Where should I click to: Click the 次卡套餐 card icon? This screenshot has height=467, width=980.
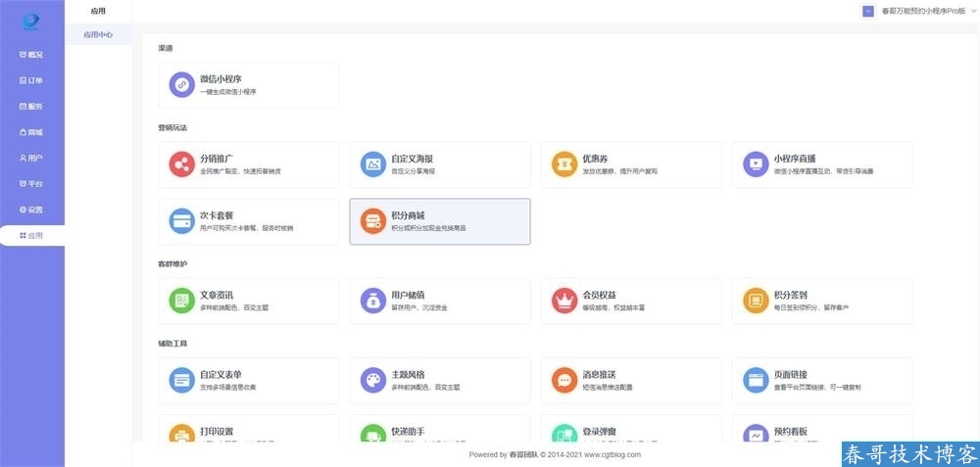(x=181, y=221)
